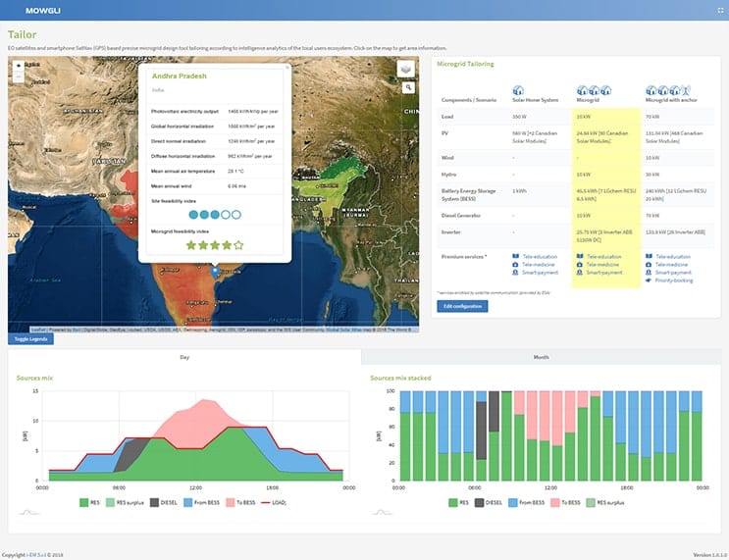Click Tele-medicine icon in Solar Home System column
The height and width of the screenshot is (560, 729).
click(515, 265)
